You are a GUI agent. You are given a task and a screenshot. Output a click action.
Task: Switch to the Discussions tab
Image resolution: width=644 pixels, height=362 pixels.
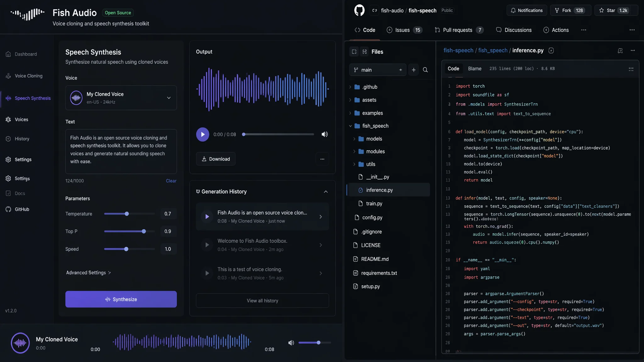[x=514, y=30]
